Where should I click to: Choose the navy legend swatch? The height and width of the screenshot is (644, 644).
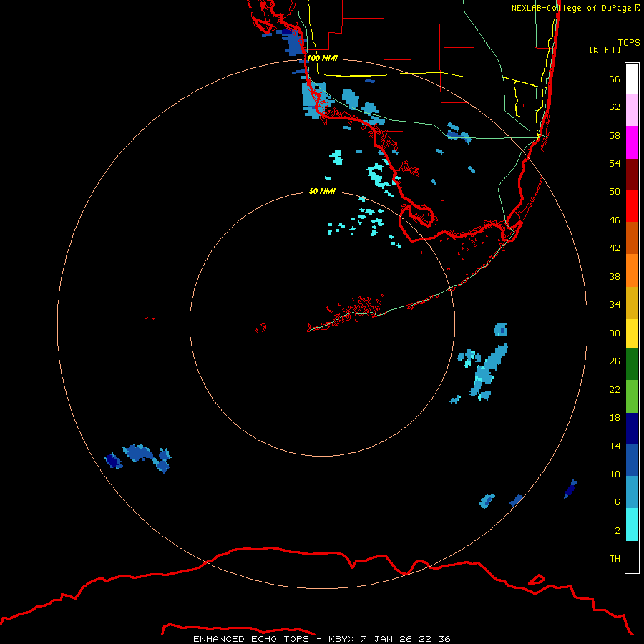point(632,429)
